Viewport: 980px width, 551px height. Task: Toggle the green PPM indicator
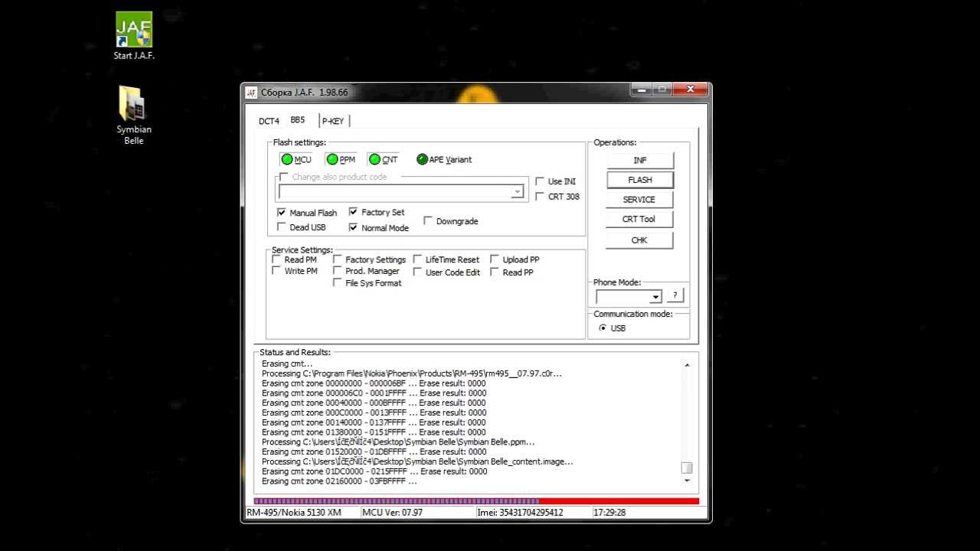pyautogui.click(x=332, y=159)
